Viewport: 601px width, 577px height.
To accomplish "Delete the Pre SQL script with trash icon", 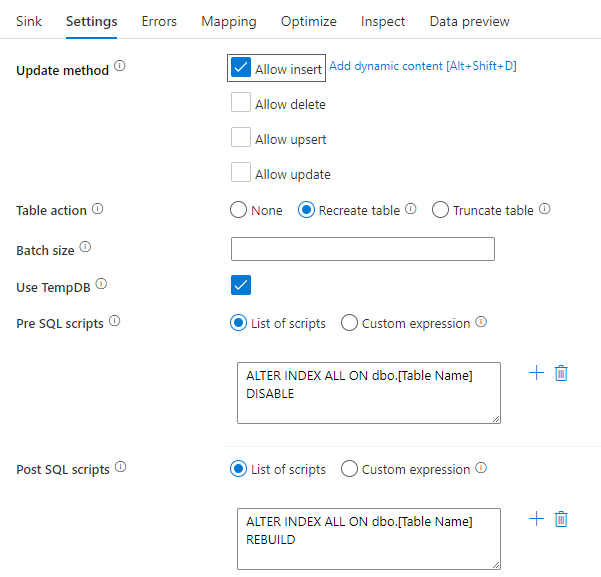I will [561, 373].
